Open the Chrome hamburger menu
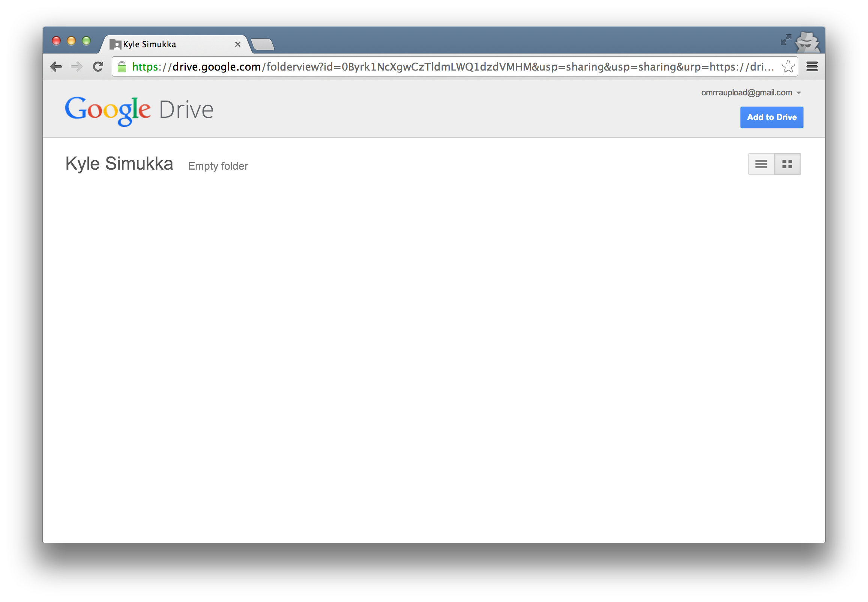The image size is (868, 602). 812,67
